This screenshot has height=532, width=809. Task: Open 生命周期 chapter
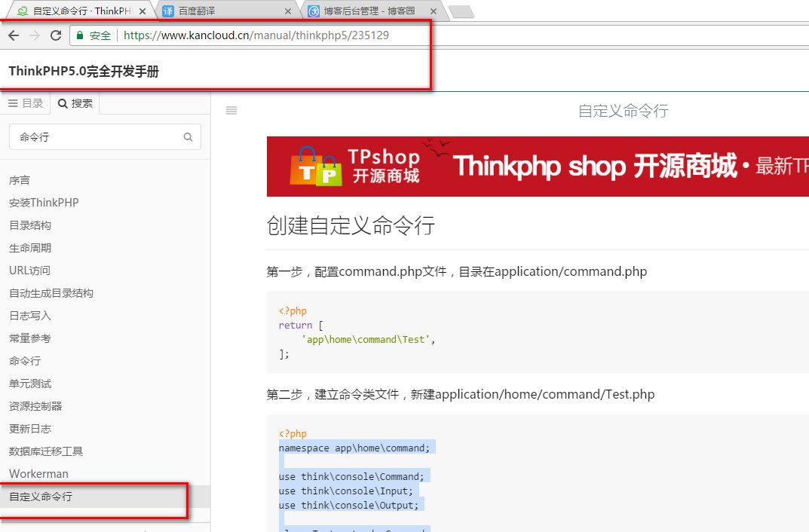(30, 248)
